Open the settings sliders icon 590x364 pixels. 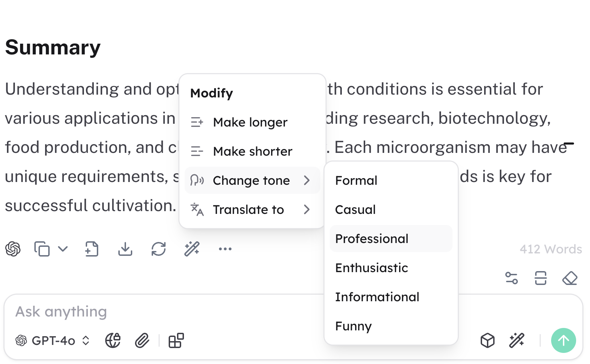[x=512, y=278]
